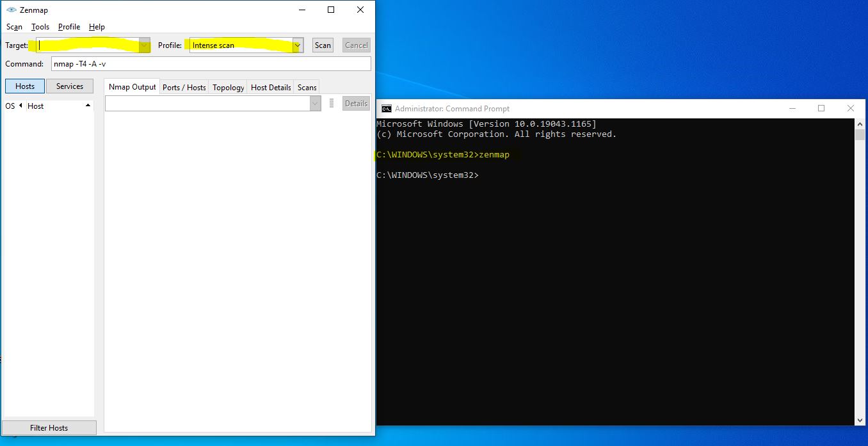This screenshot has height=446, width=868.
Task: Open the Topology tab
Action: tap(229, 87)
